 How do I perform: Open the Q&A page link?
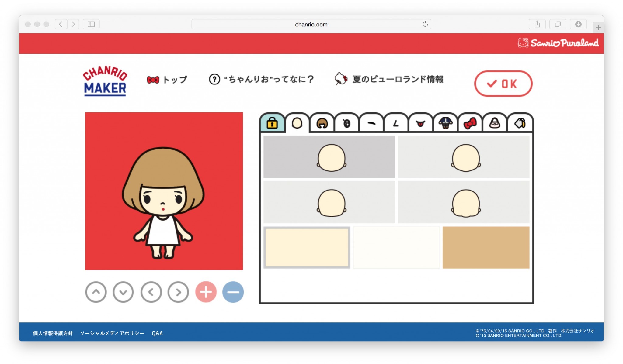[x=157, y=333]
